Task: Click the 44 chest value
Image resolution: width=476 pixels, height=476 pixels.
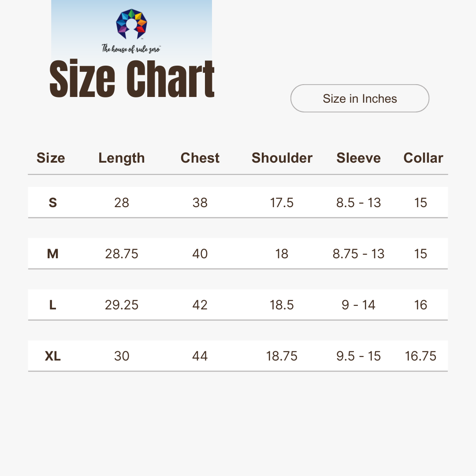Action: pos(200,356)
